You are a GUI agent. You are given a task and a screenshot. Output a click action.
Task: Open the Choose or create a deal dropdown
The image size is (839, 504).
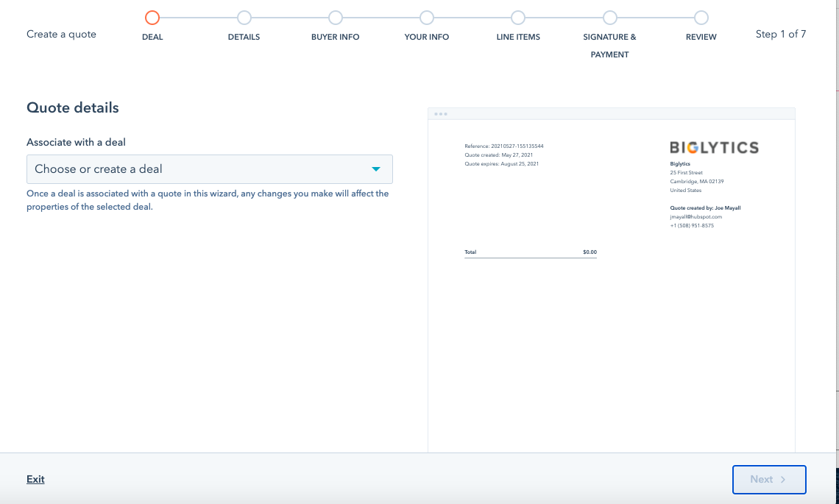209,169
